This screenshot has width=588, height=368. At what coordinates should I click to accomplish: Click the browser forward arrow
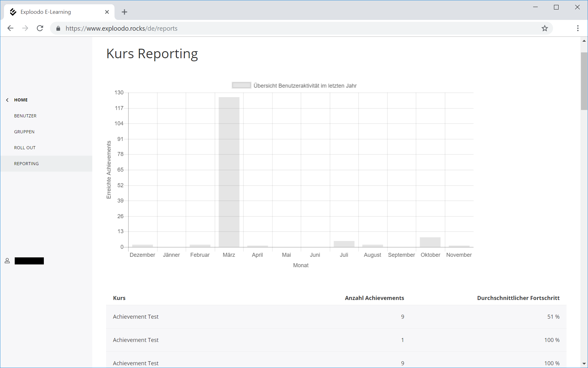[25, 28]
